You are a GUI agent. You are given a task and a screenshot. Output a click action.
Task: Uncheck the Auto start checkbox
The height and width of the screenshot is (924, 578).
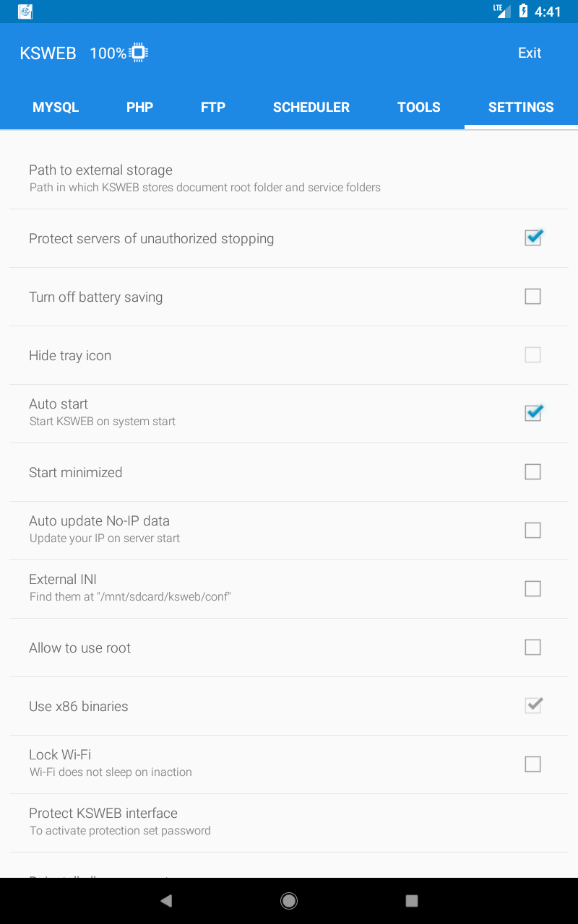[532, 413]
